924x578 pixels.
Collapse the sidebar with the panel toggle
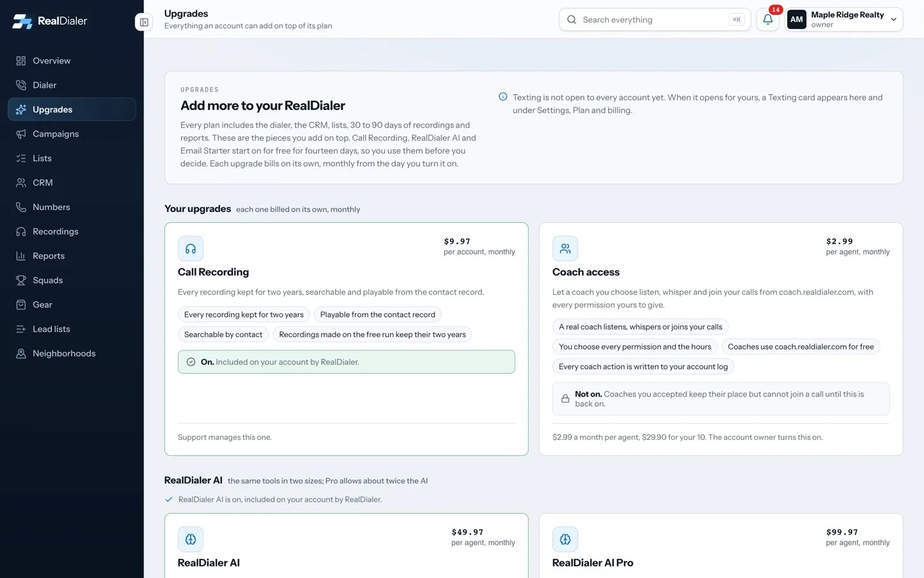click(144, 22)
